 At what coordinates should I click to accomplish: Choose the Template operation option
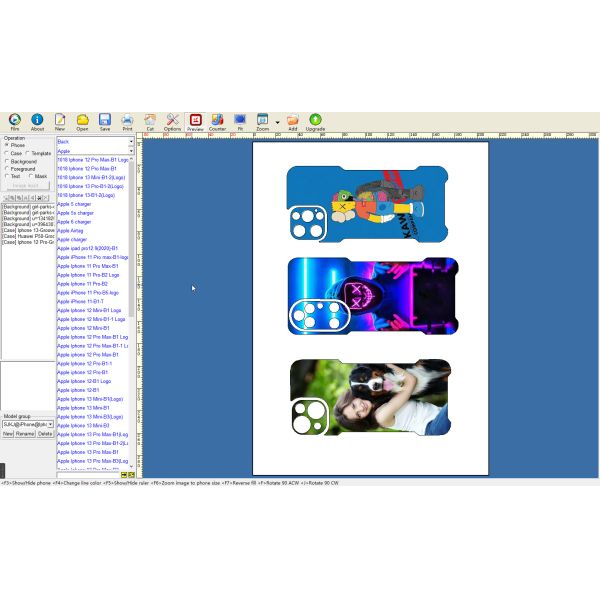coord(28,153)
